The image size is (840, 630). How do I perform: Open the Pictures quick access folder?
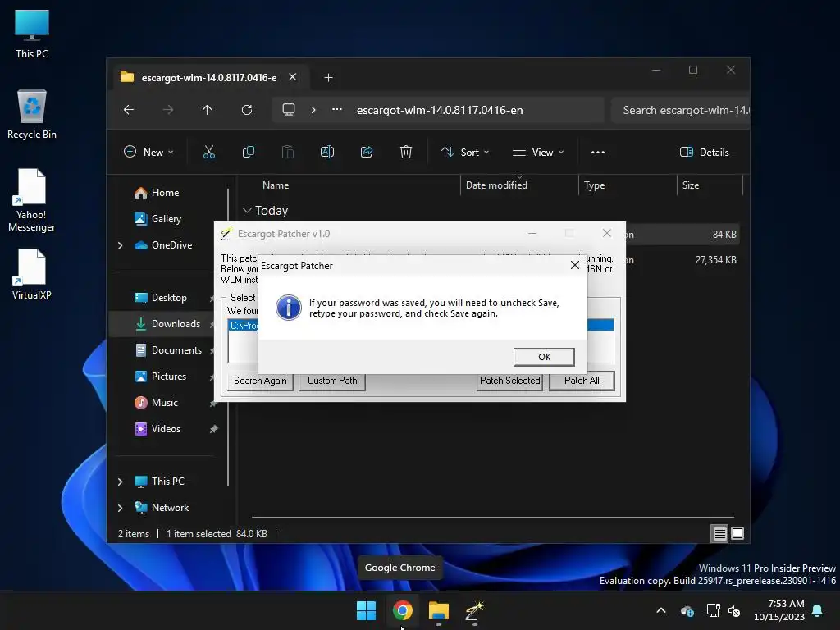tap(169, 376)
